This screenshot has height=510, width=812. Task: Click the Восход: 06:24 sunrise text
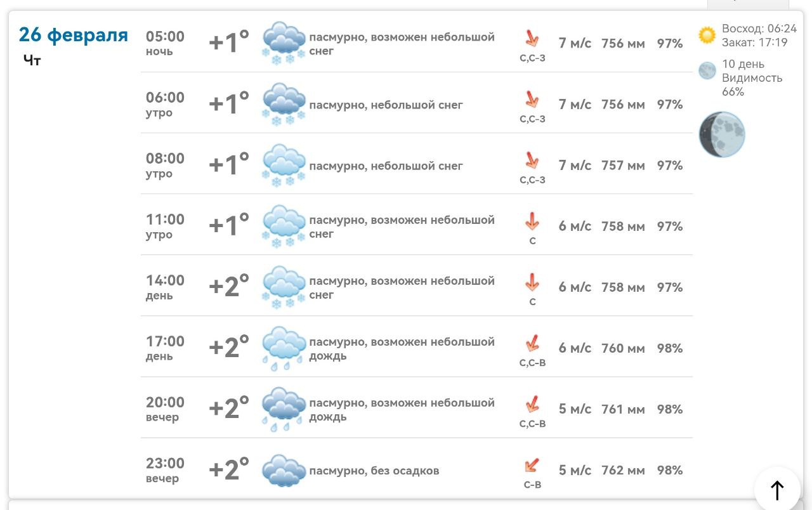[x=759, y=29]
